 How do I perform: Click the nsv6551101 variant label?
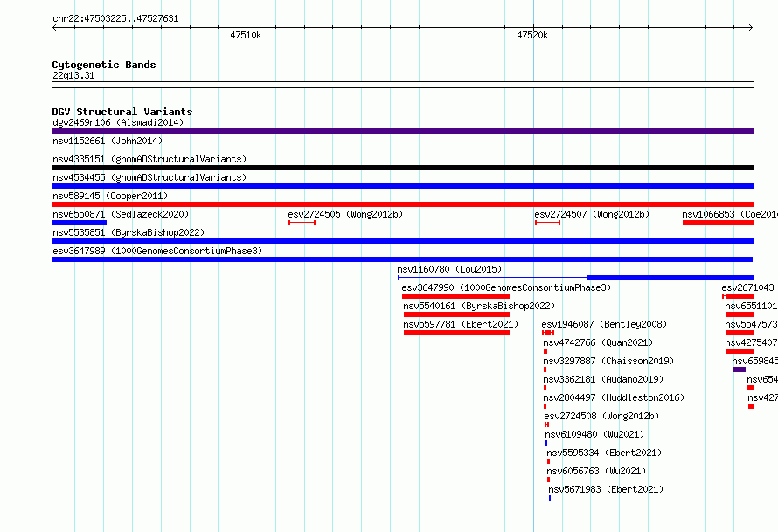pos(751,306)
